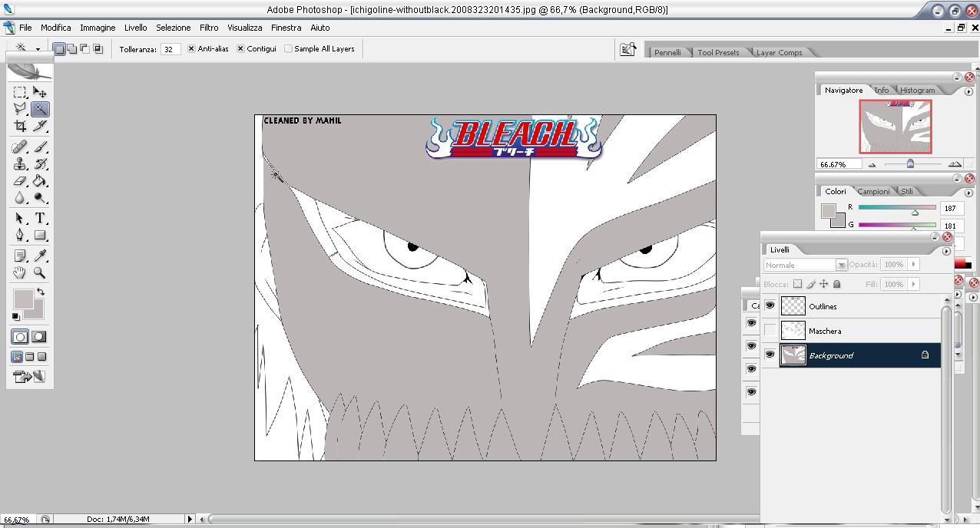Expand the Opacità slider arrow
This screenshot has height=528, width=980.
pos(913,264)
